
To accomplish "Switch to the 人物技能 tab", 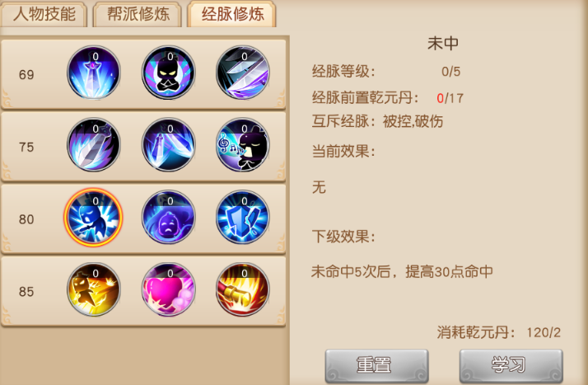I will pos(44,14).
